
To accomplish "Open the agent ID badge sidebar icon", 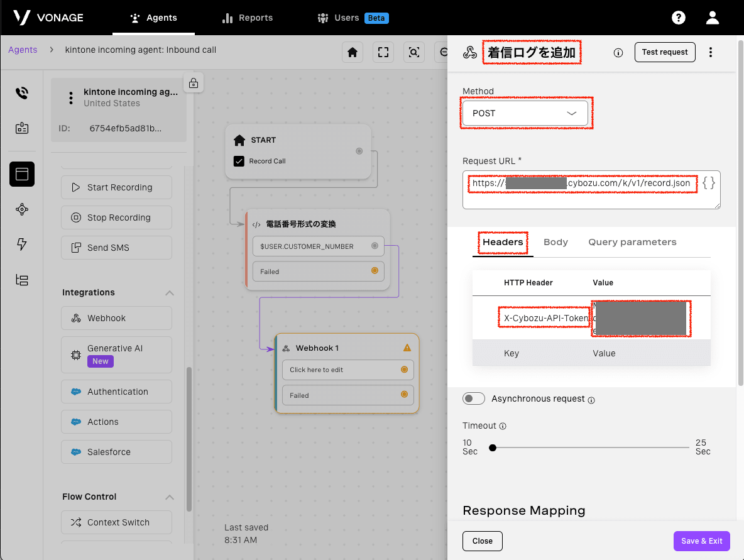I will (x=22, y=128).
